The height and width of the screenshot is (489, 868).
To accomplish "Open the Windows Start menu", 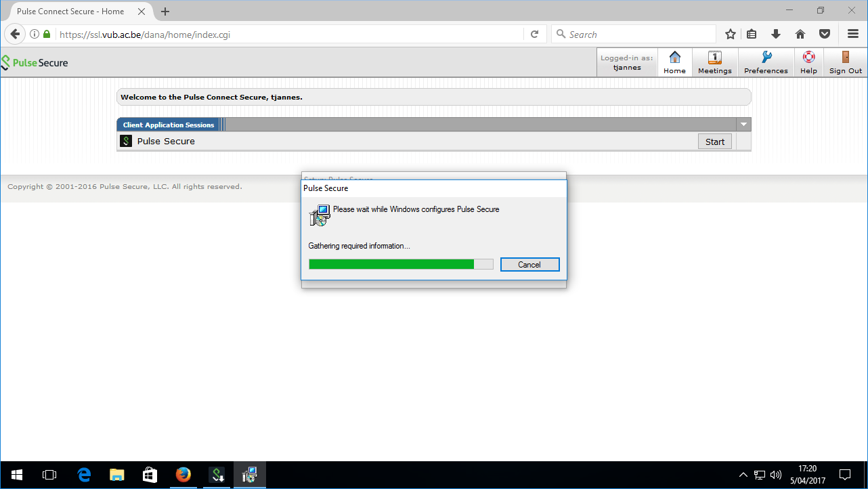I will coord(16,475).
